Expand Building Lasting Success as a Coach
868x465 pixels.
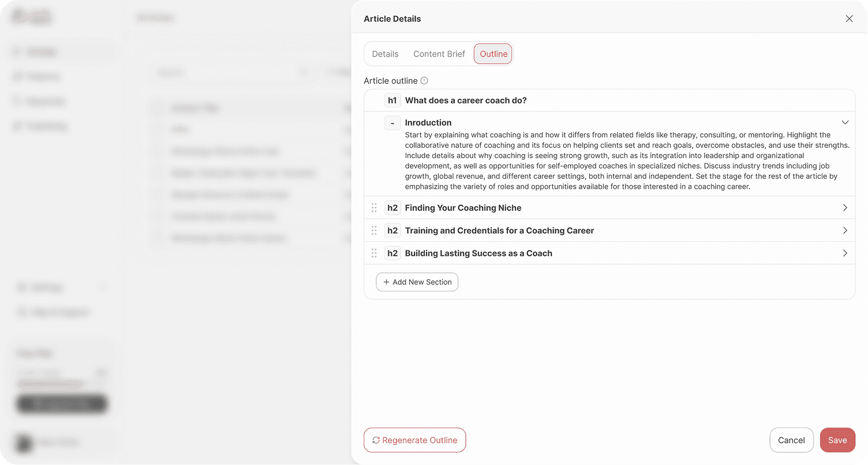point(845,253)
